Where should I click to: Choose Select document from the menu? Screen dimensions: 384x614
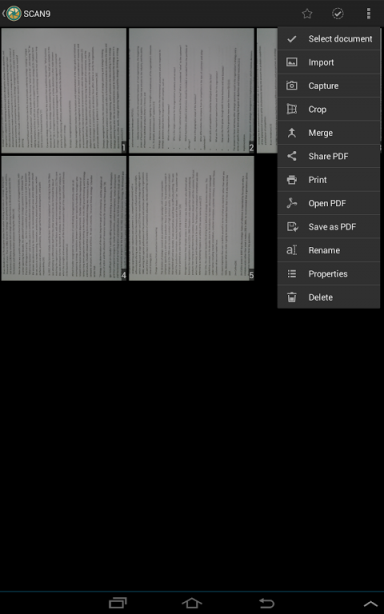coord(329,39)
